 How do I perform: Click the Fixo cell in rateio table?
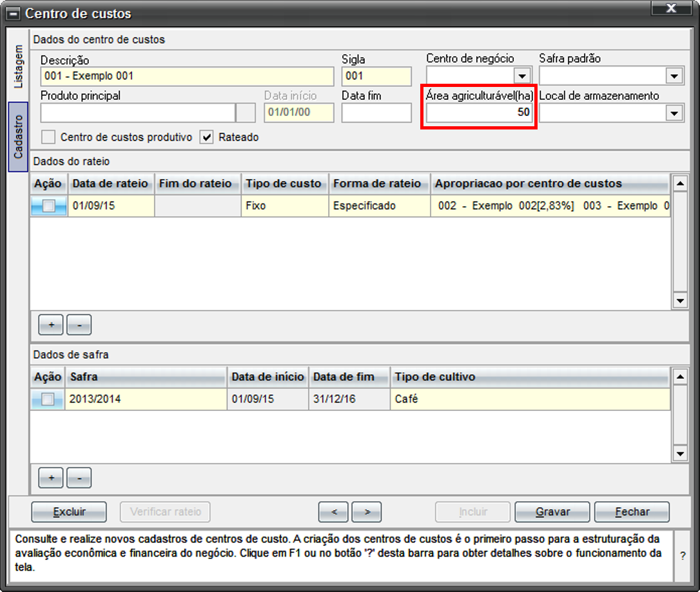click(x=285, y=206)
